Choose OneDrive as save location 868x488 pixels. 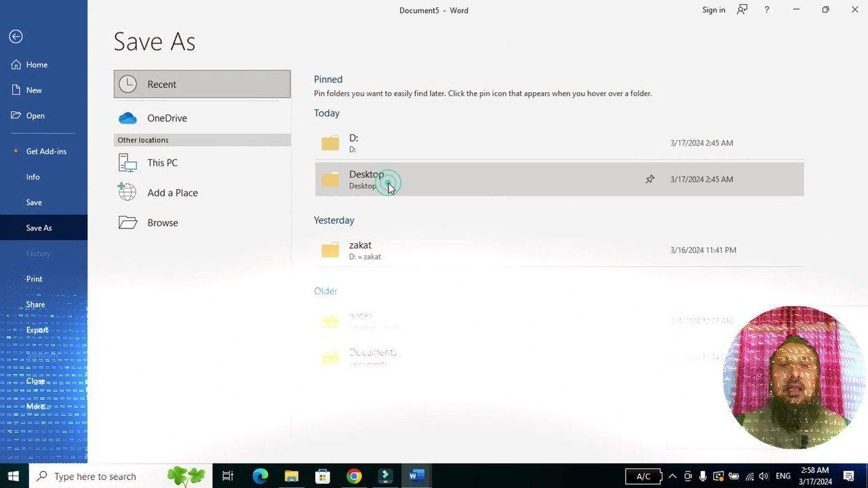(202, 118)
